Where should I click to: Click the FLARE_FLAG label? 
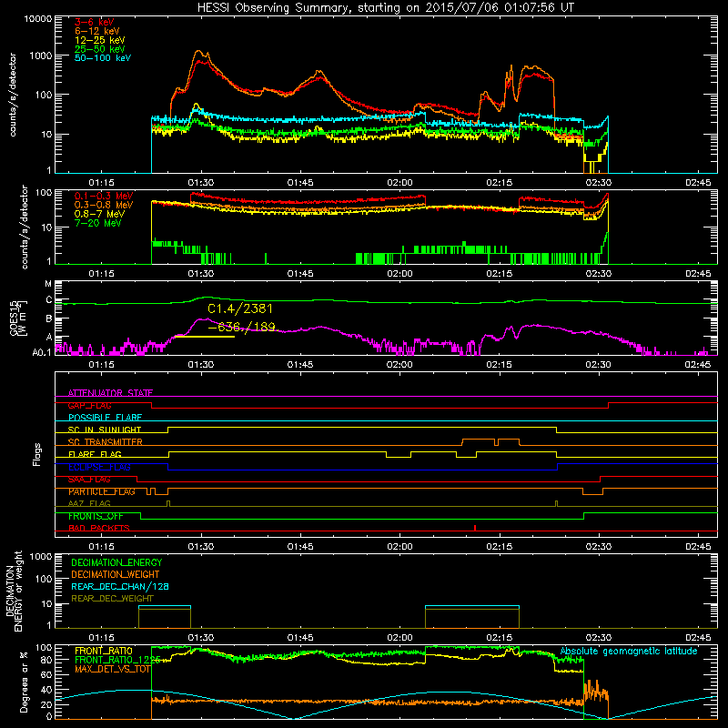coord(95,454)
